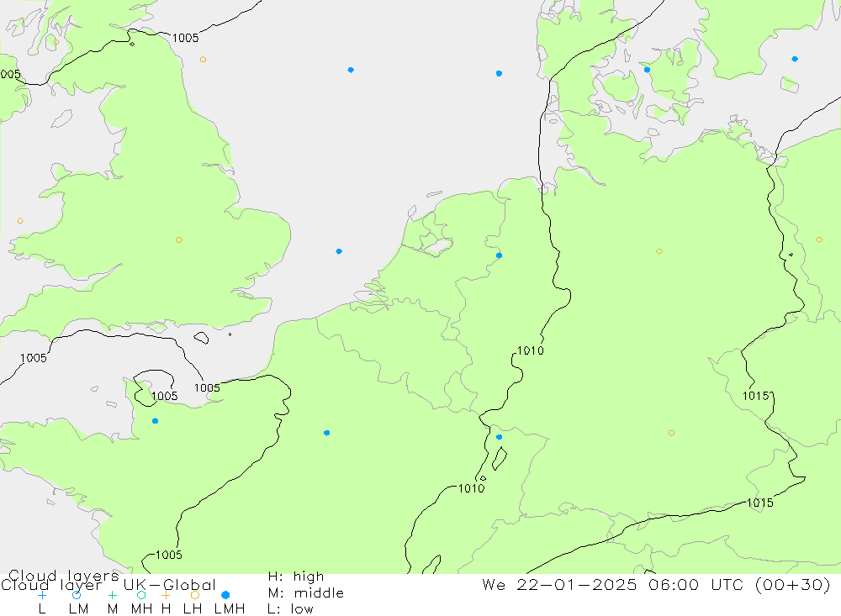Select the blue LMH marker in the North Sea west of Denmark

[x=500, y=73]
